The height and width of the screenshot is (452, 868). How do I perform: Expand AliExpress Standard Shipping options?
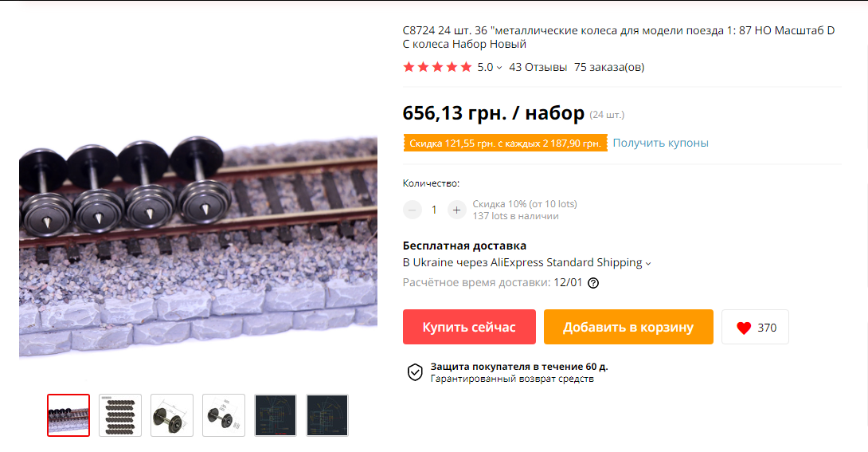tap(648, 264)
